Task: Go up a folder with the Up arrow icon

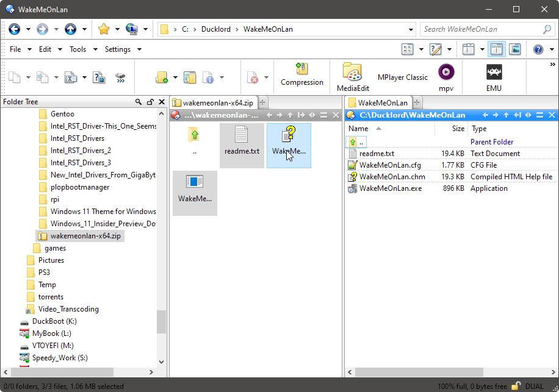Action: [69, 29]
